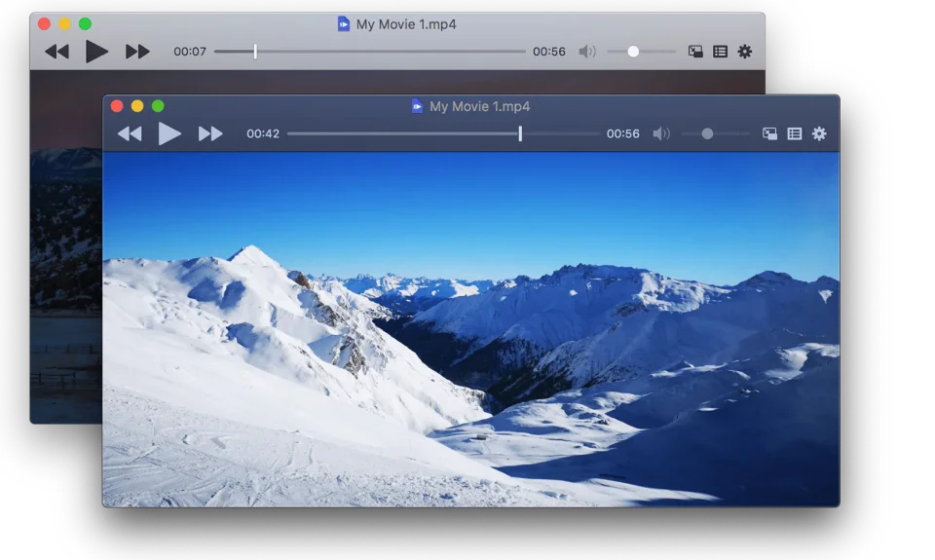
Task: Rewind in the back light player window
Action: click(57, 52)
